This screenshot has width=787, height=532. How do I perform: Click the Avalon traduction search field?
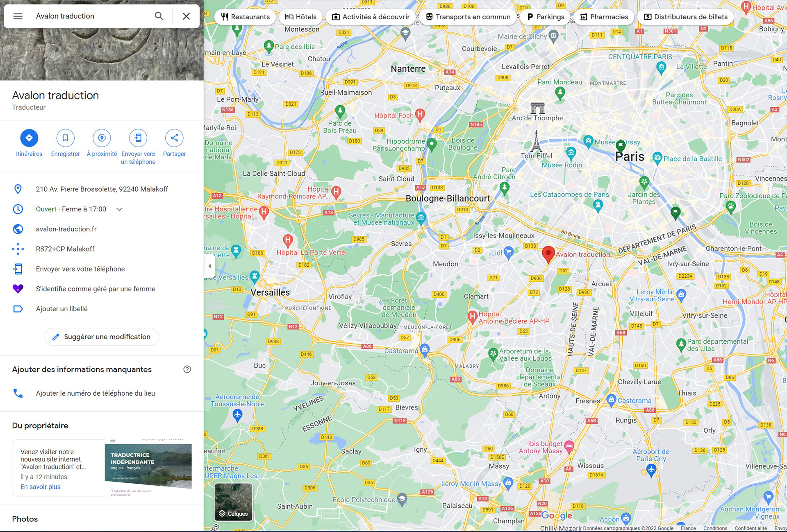coord(90,16)
